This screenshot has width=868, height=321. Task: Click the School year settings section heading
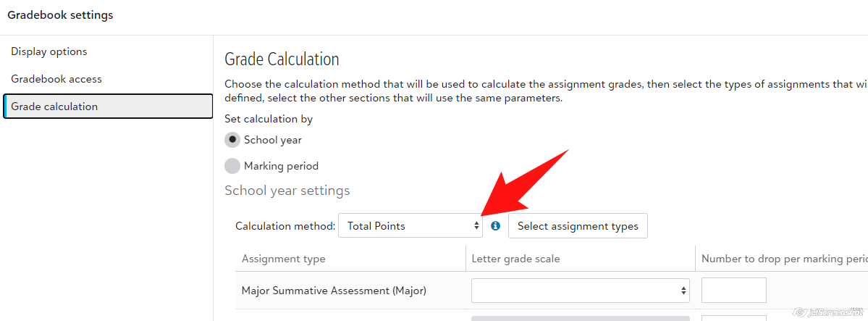[287, 191]
